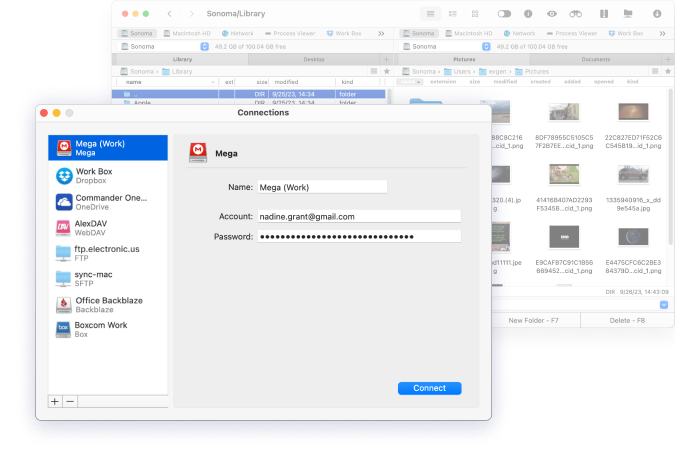Click the Connect button
Viewport: 675px width, 452px height.
429,388
